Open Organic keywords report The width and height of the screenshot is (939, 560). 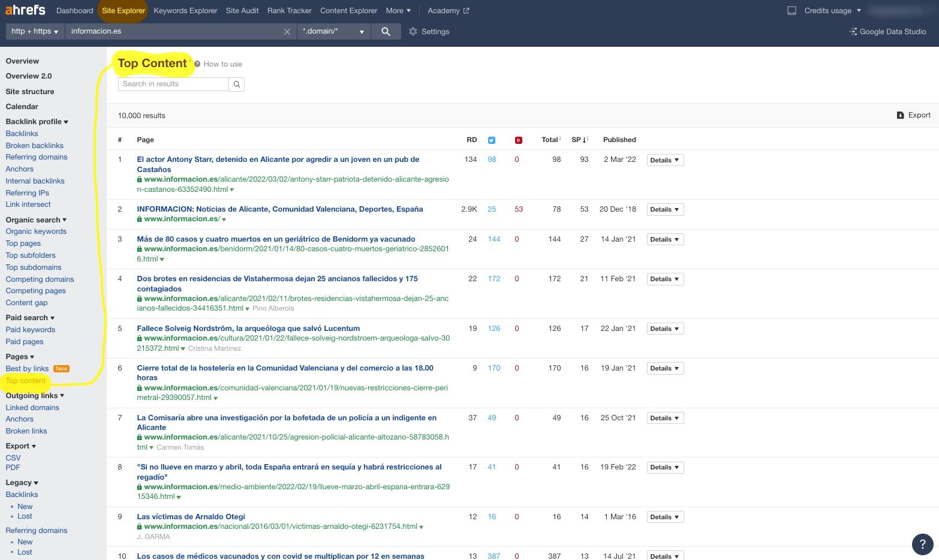click(36, 231)
